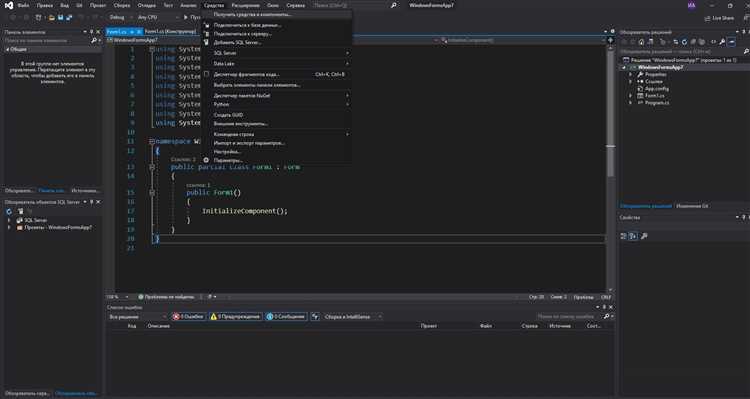Click the search magnifier in the title bar
The width and height of the screenshot is (750, 399).
394,5
